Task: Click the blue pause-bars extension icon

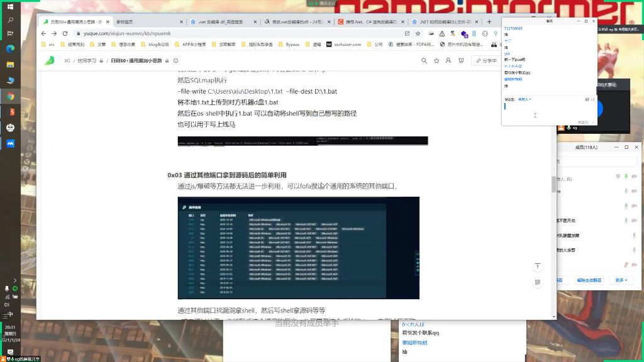Action: [x=474, y=34]
